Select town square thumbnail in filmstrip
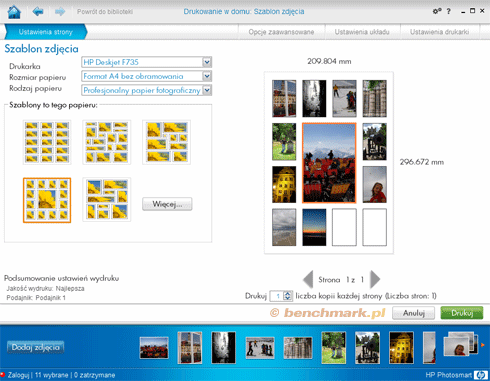This screenshot has width=490, height=381. [190, 348]
